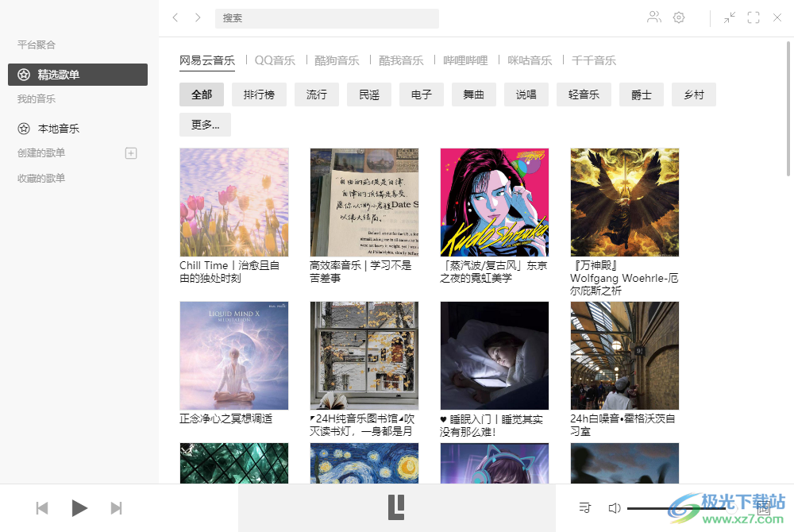The image size is (794, 532).
Task: Select the 舞曲 category filter
Action: coord(474,94)
